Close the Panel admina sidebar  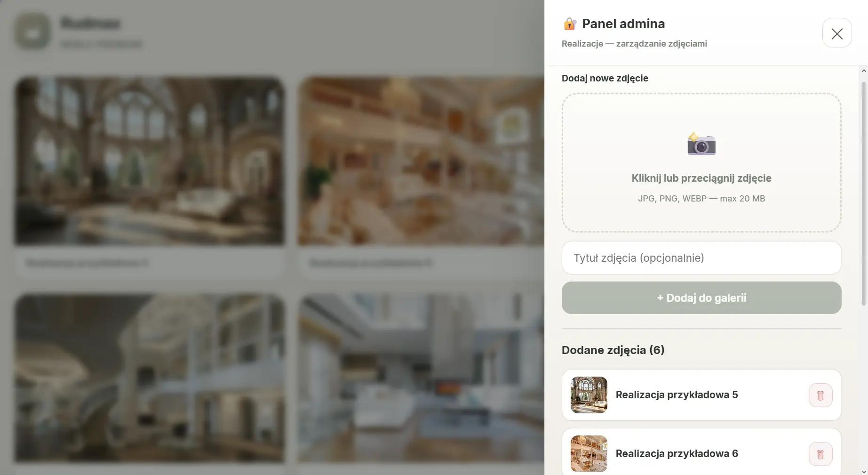[836, 33]
